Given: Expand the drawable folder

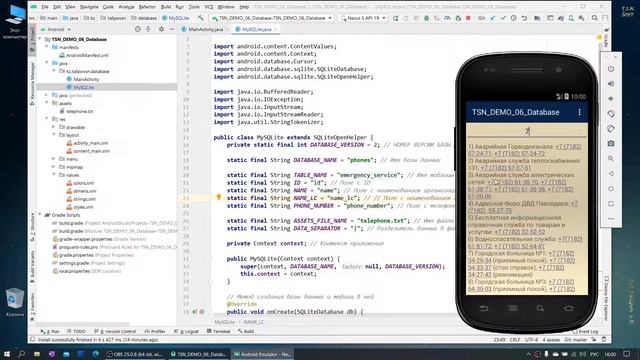Looking at the screenshot, I should click(x=53, y=127).
